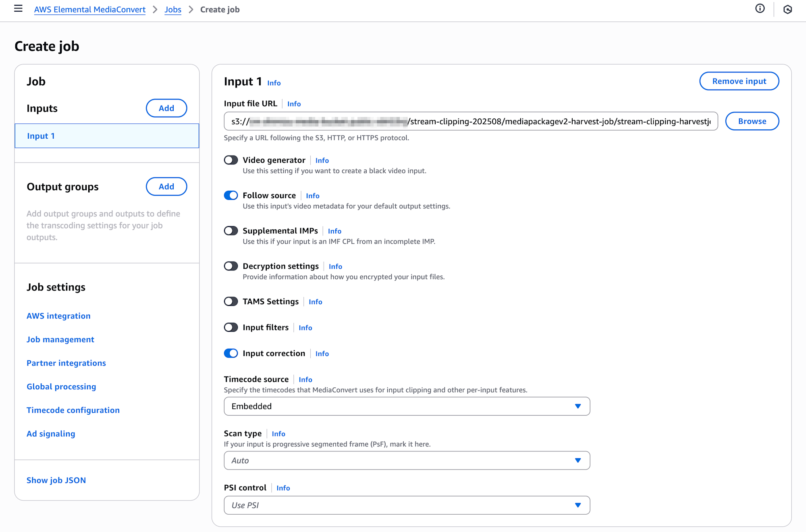Open Timecode configuration settings
This screenshot has width=806, height=532.
click(73, 410)
